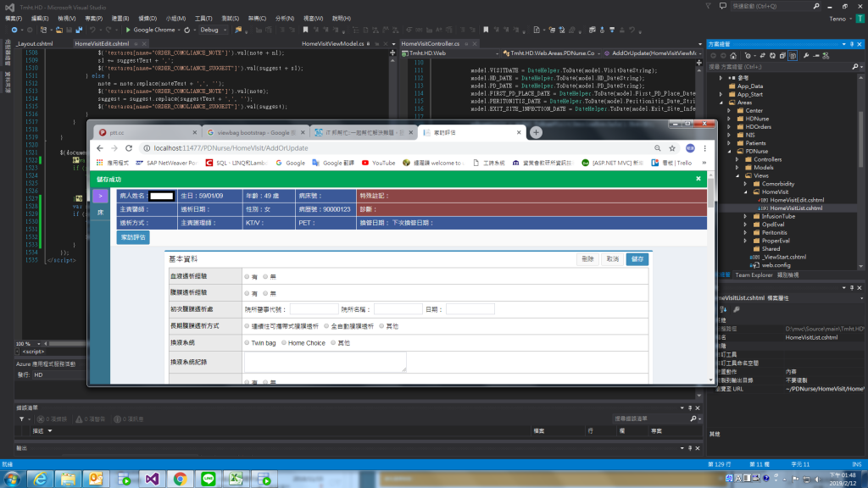
Task: Click the refresh browser icon beside Debug
Action: click(187, 30)
